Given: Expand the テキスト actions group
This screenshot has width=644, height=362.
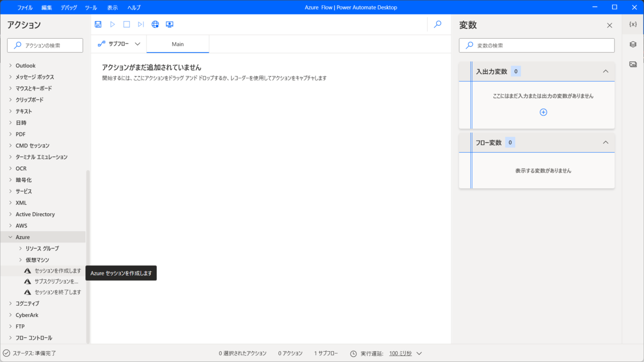Looking at the screenshot, I should (10, 112).
